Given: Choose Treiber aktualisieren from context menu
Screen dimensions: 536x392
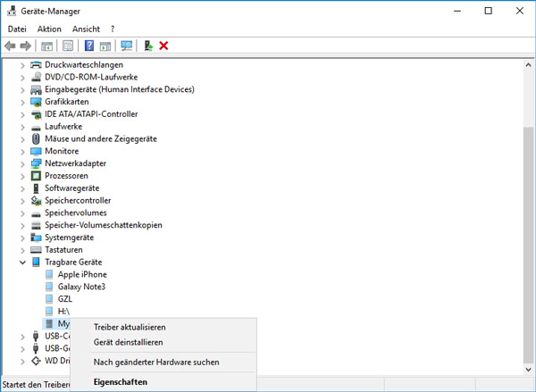Looking at the screenshot, I should (130, 328).
